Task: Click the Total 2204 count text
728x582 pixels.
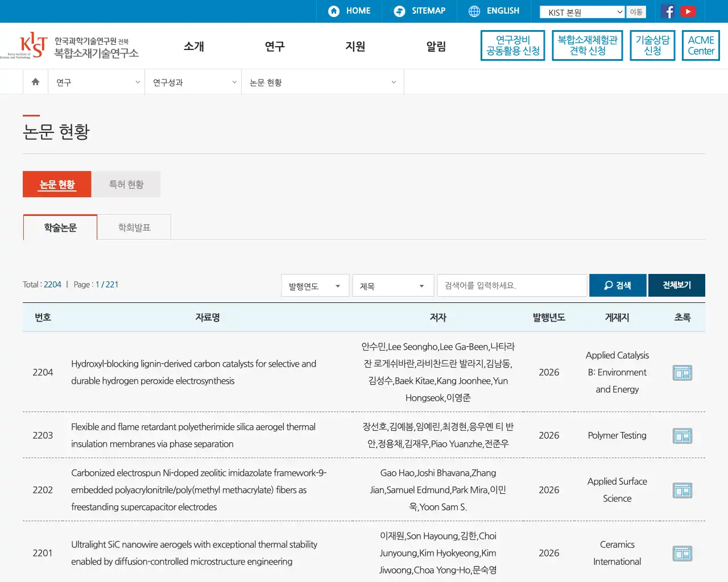Action: tap(42, 285)
